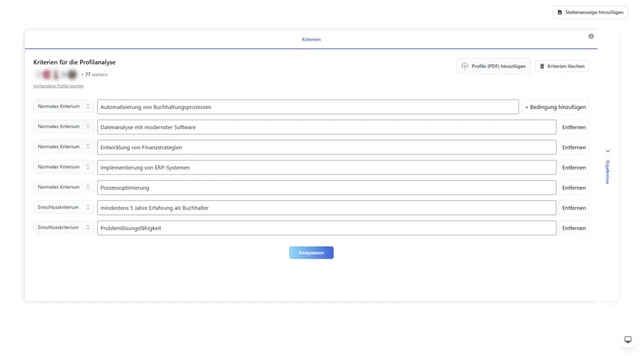Image resolution: width=644 pixels, height=356 pixels.
Task: Focus the Datenanalyse mit modernster Software field
Action: (x=327, y=127)
